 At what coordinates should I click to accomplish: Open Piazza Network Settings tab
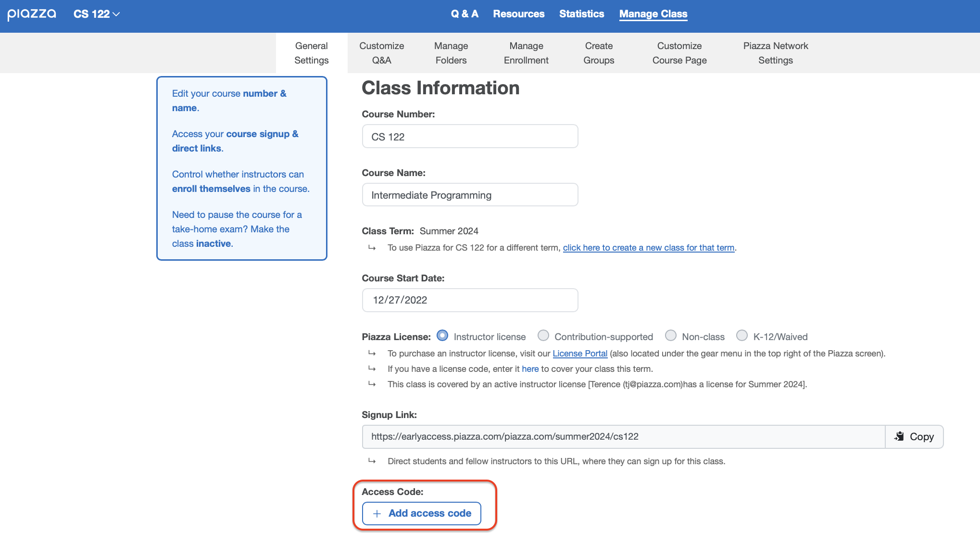pos(775,53)
